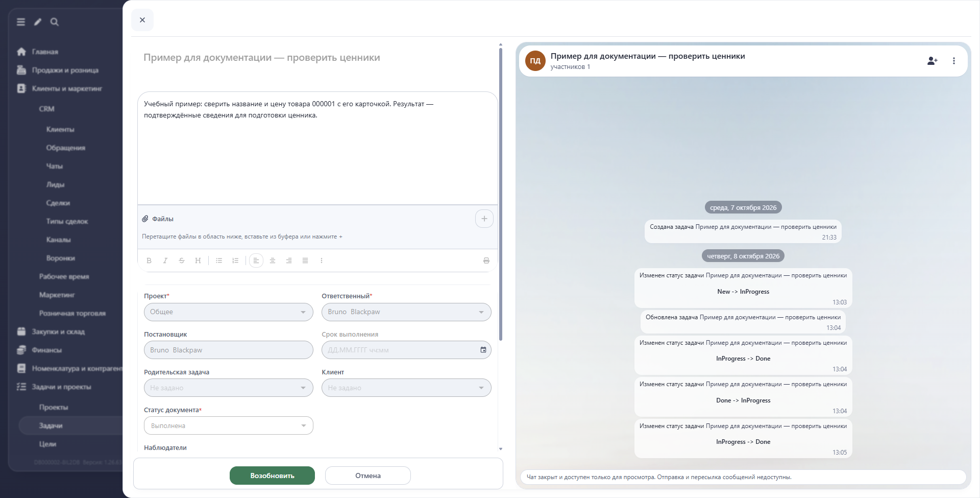980x498 pixels.
Task: Toggle bold formatting in editor toolbar
Action: coord(149,260)
